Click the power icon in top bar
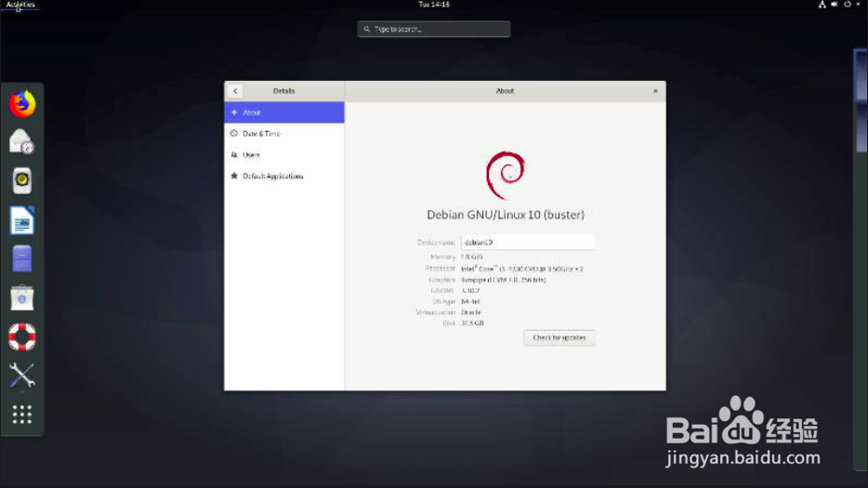 pos(848,5)
